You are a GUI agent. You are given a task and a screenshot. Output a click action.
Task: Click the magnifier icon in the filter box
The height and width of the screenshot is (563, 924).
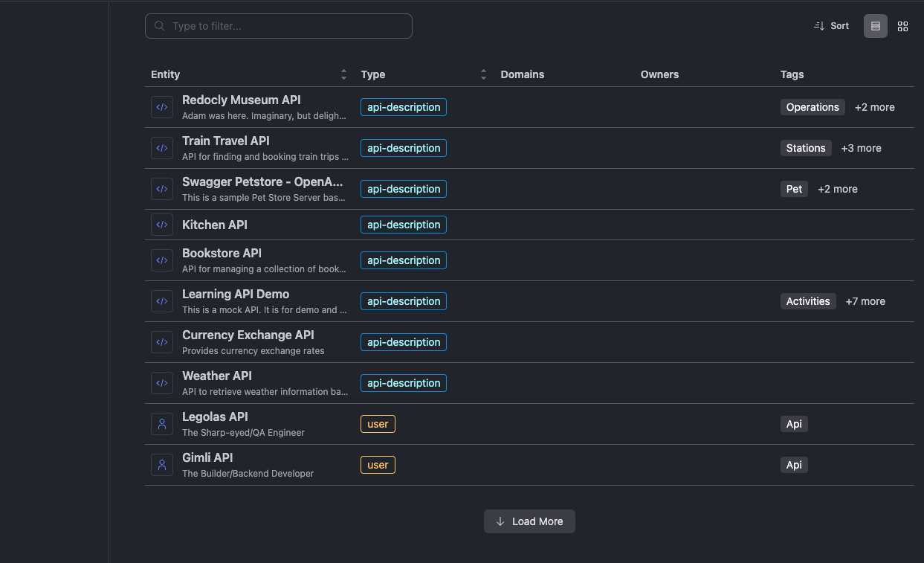pos(159,26)
